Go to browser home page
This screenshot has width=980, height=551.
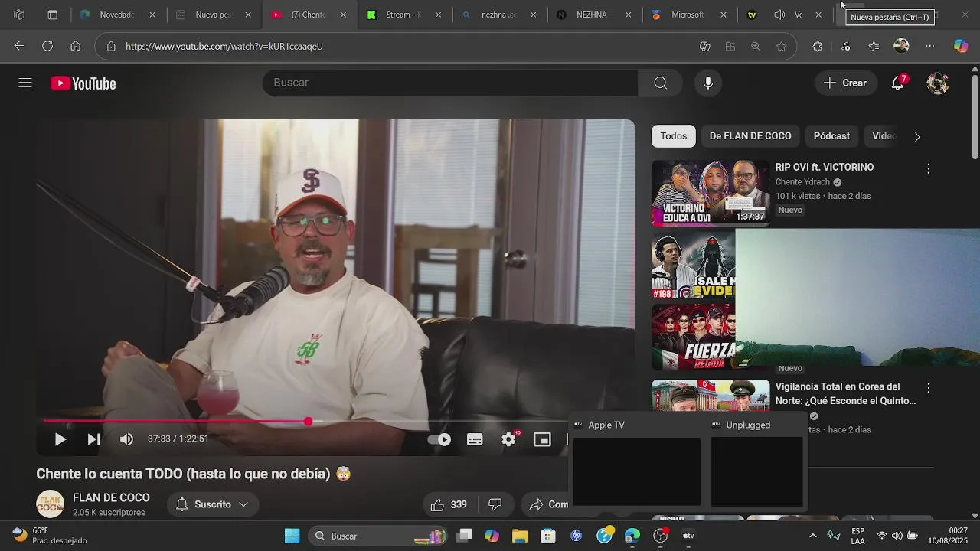point(75,46)
